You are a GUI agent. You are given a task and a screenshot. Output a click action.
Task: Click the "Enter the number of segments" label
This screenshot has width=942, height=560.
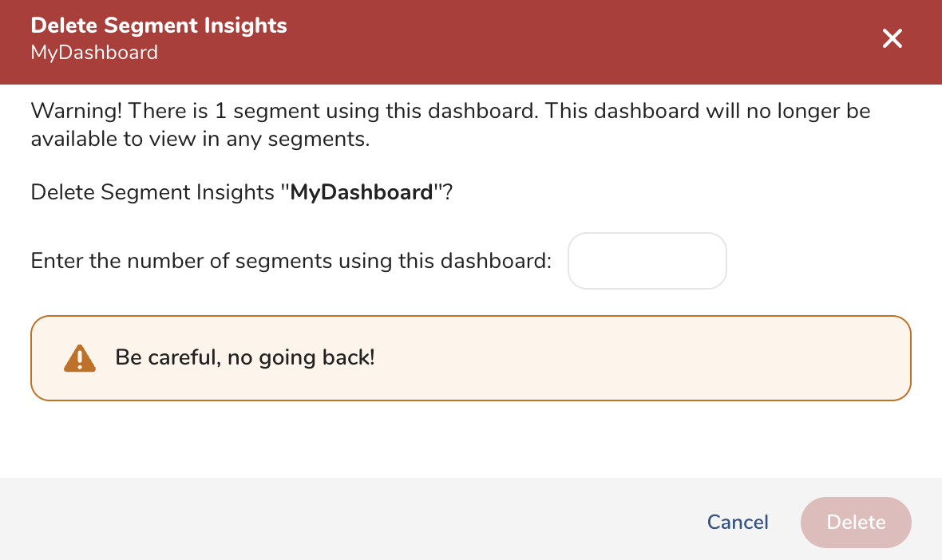[x=291, y=261]
